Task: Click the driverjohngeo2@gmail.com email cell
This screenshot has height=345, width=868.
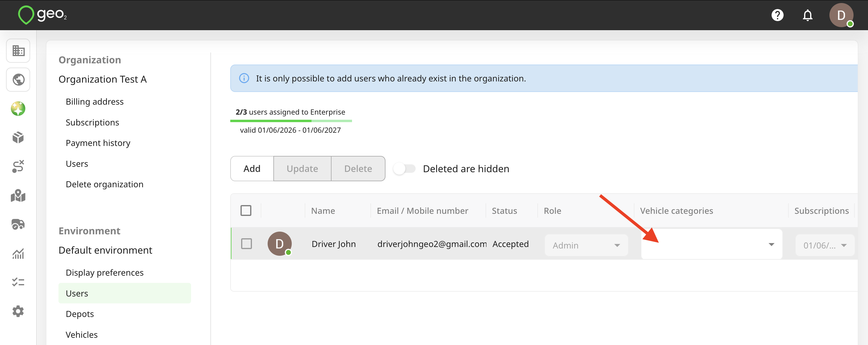Action: click(432, 244)
